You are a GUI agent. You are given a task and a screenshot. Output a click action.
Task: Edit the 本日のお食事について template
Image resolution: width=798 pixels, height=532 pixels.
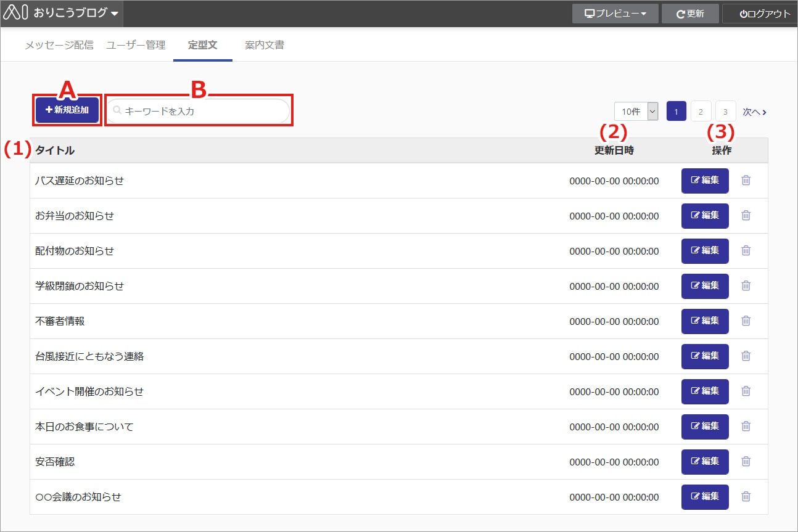coord(705,427)
